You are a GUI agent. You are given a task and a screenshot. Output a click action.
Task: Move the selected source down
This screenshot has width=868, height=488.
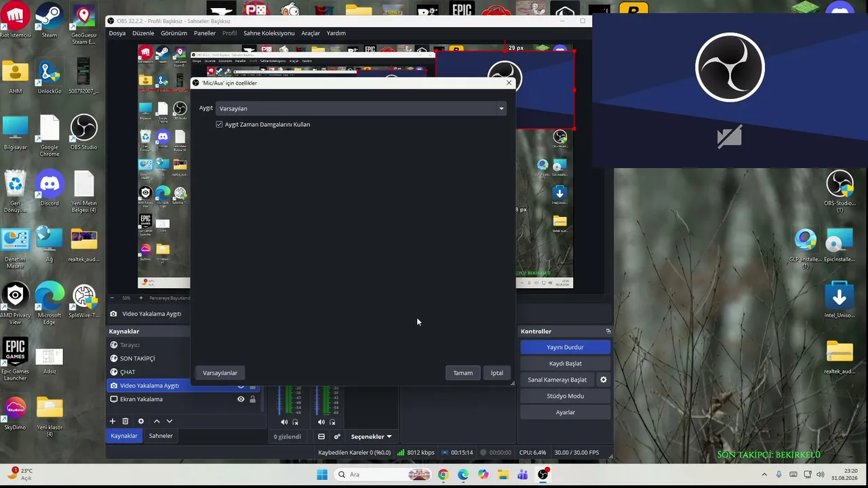[x=170, y=421]
